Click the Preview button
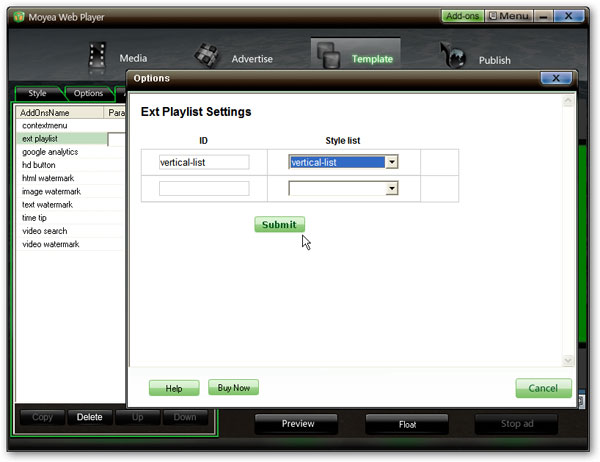 (x=298, y=424)
